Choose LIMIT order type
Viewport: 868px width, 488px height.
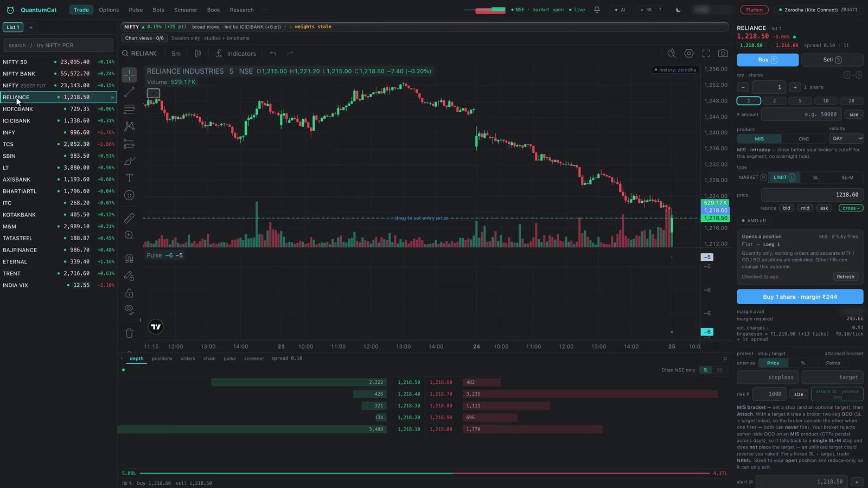point(784,177)
